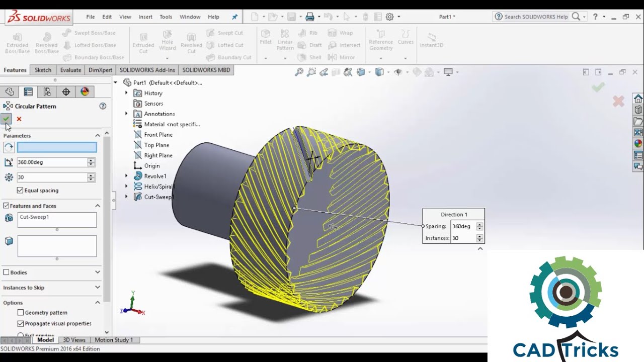The image size is (644, 362).
Task: Pin the menu bar with pushpin icon
Action: coord(234,17)
